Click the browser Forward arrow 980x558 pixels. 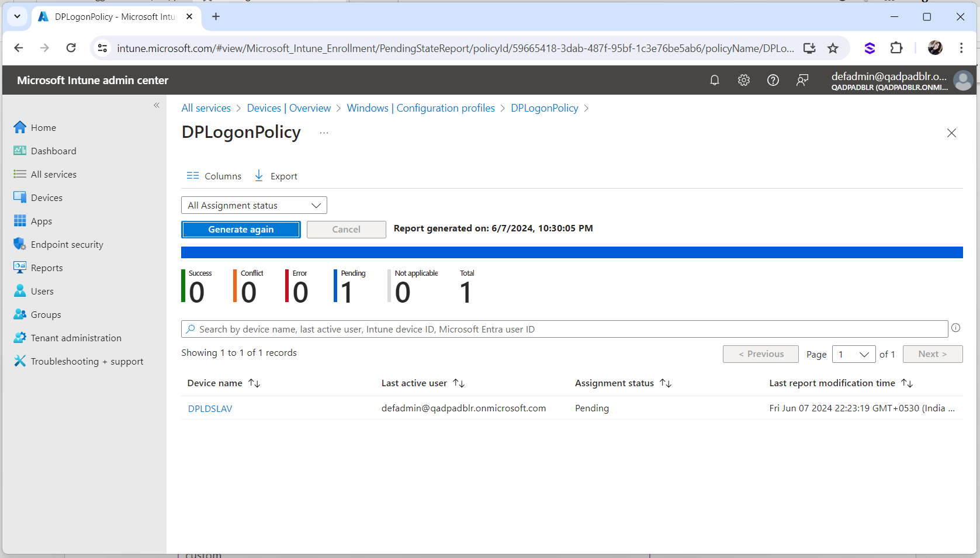(x=44, y=48)
